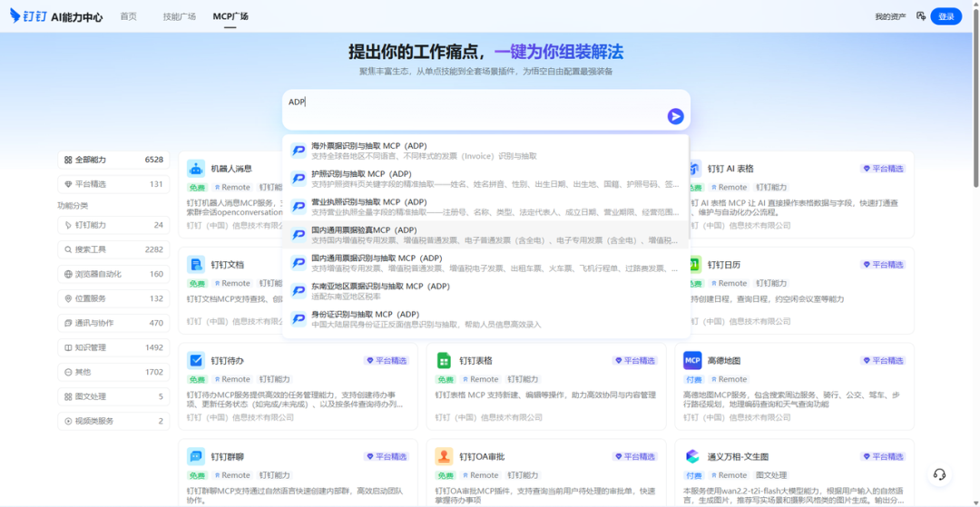Viewport: 980px width, 507px height.
Task: Open 我的资产 link
Action: [x=890, y=16]
